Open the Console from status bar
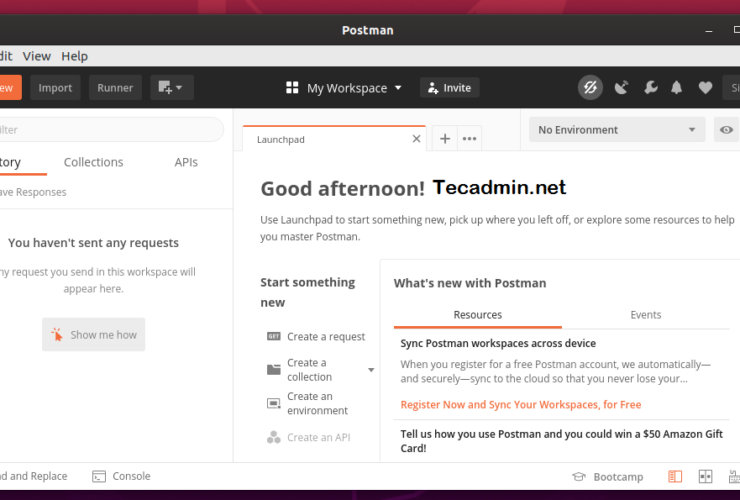 pos(121,477)
